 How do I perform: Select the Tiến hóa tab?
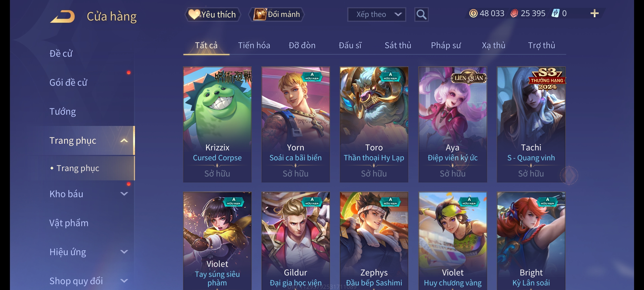tap(254, 45)
